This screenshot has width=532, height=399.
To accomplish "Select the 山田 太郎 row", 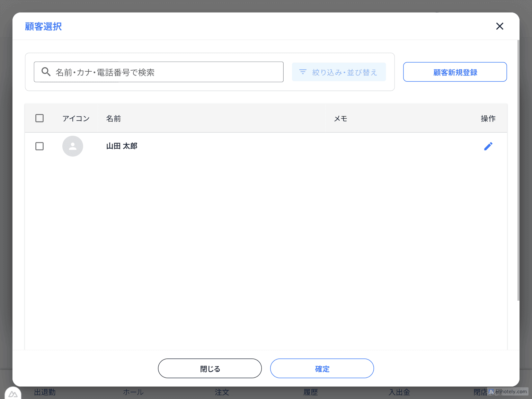I will point(242,146).
